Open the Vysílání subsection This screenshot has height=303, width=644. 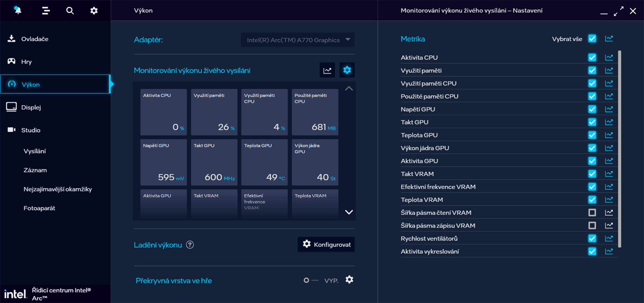click(35, 151)
